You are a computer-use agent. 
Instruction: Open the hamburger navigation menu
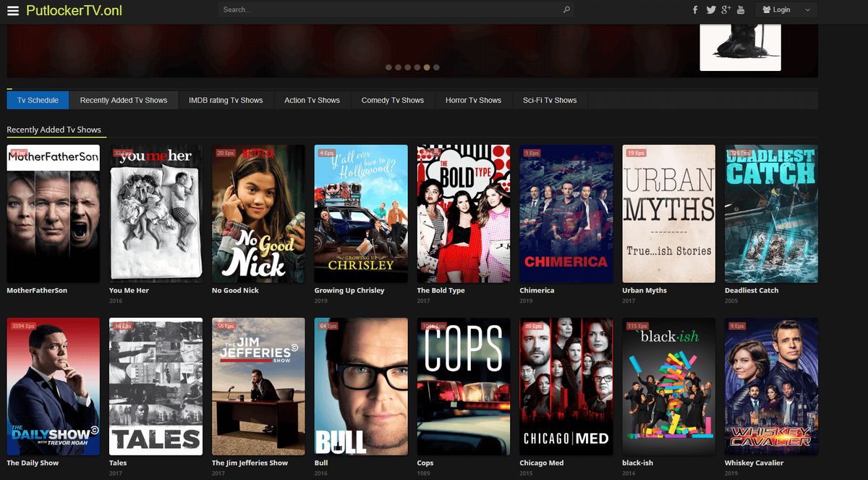pyautogui.click(x=13, y=10)
